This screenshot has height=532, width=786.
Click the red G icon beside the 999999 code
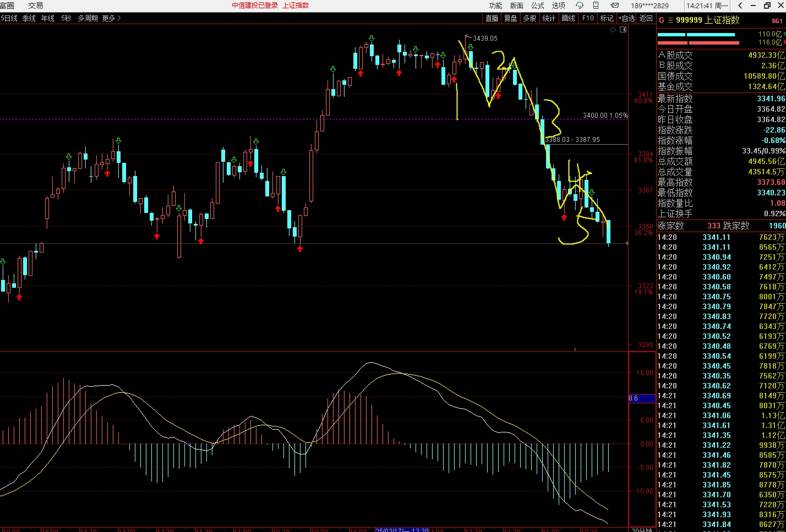(662, 20)
